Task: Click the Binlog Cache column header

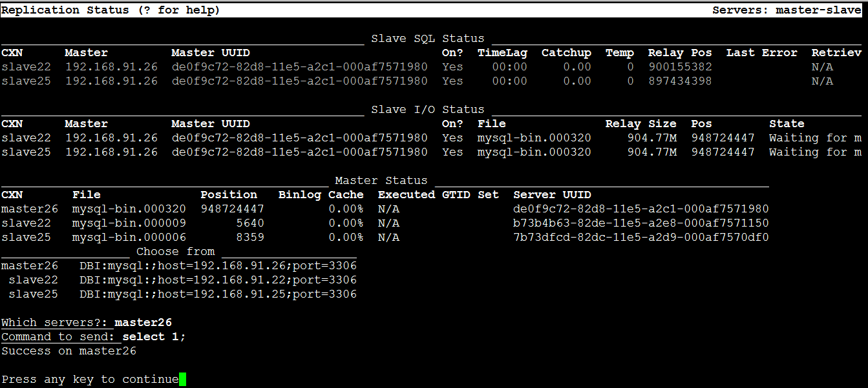Action: click(321, 195)
